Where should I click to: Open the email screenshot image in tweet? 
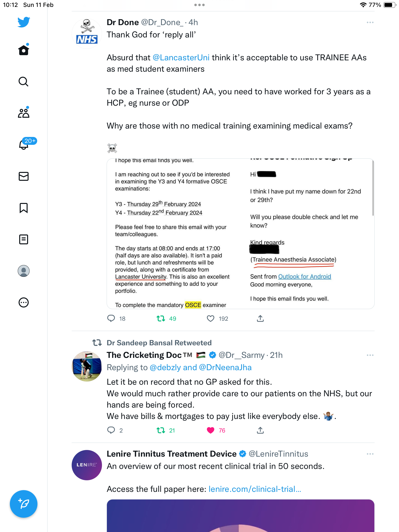point(240,234)
